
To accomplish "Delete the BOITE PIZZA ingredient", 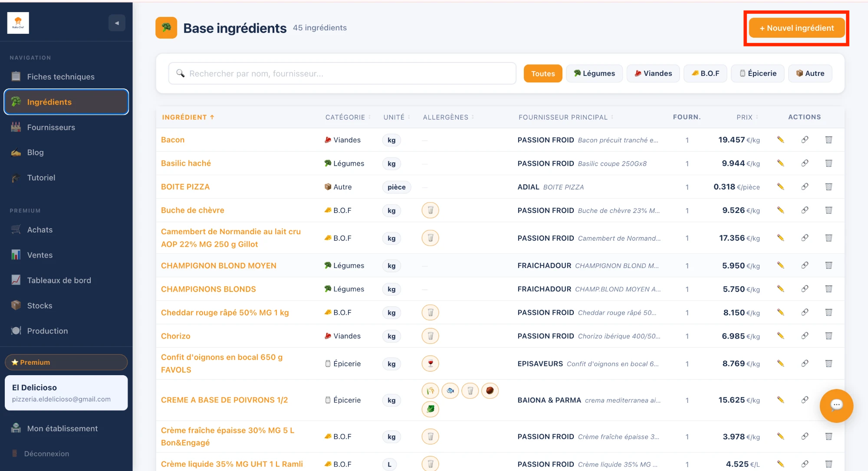I will [829, 186].
